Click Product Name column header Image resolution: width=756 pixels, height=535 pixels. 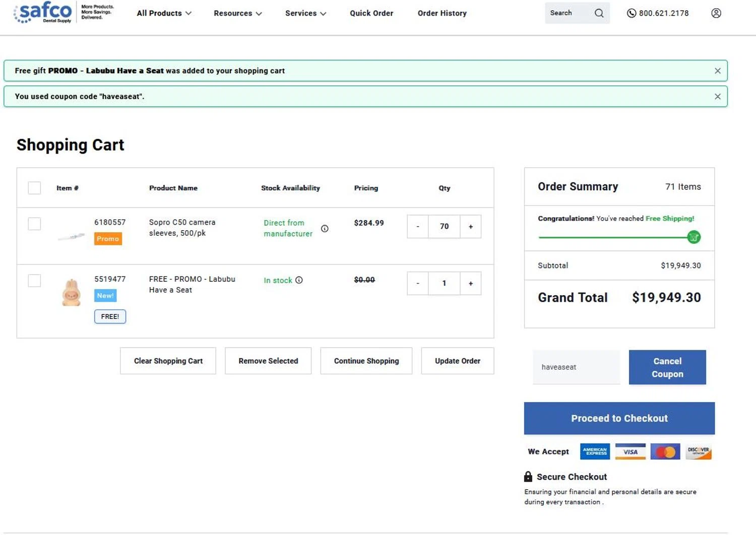point(173,188)
